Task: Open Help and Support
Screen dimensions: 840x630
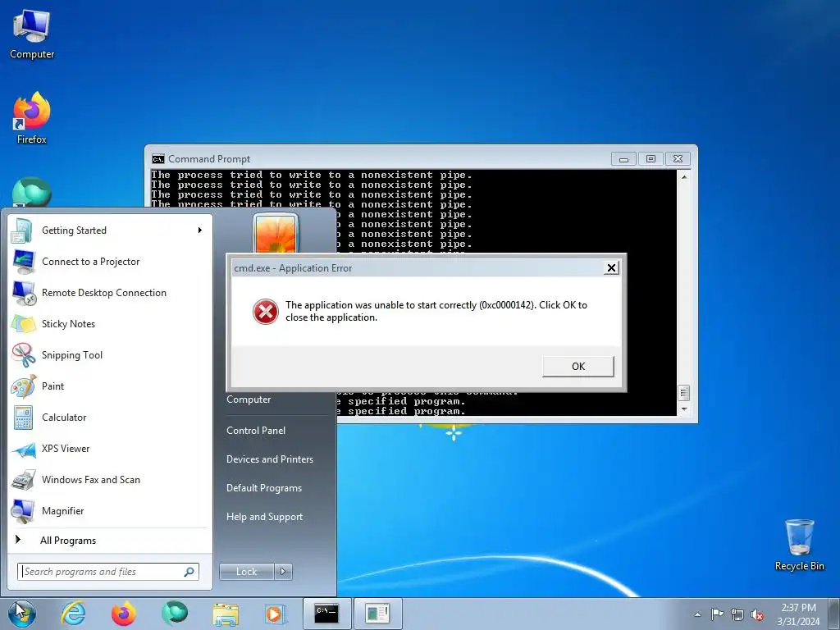Action: (264, 517)
